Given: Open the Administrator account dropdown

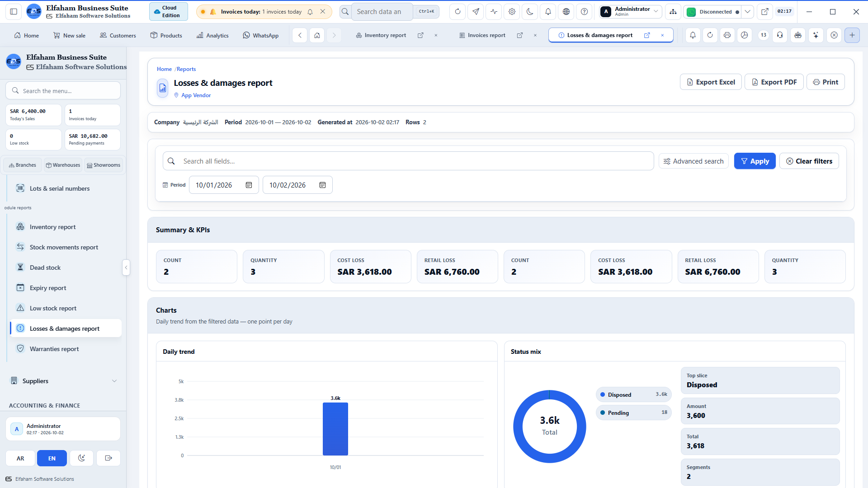Looking at the screenshot, I should (x=631, y=12).
